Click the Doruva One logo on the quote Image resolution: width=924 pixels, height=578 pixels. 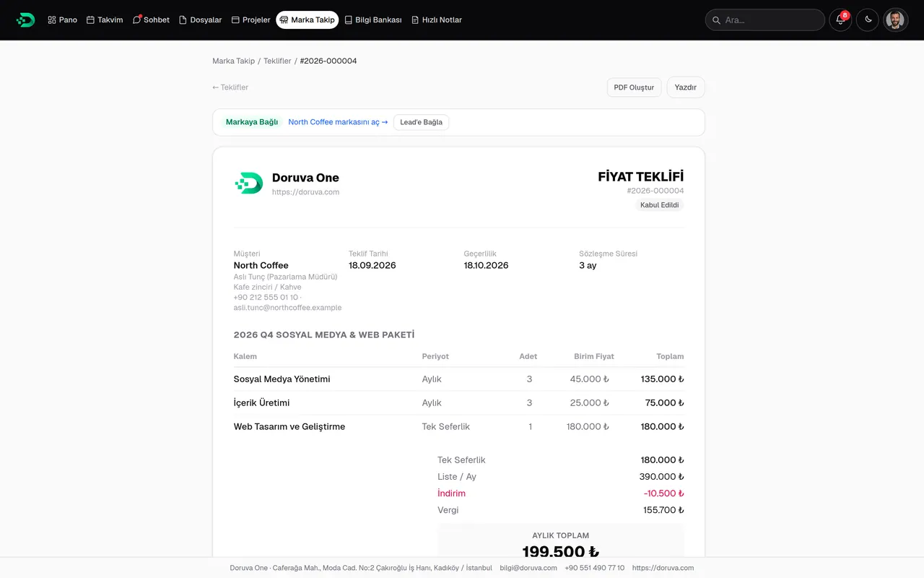click(x=249, y=183)
